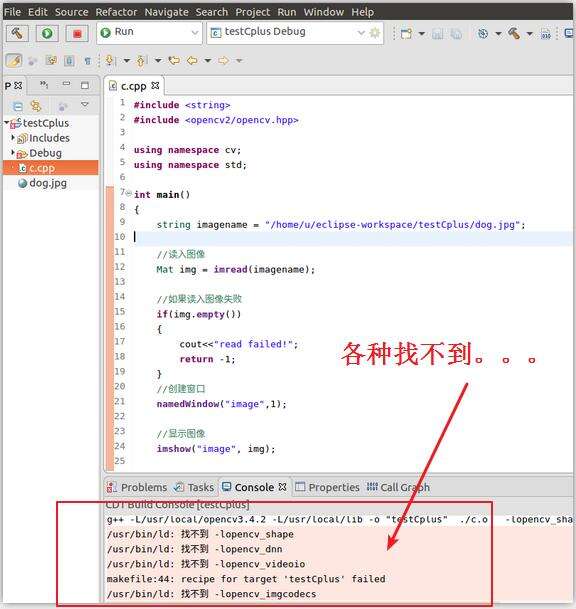Click the Save icon
576x609 pixels.
tap(437, 34)
